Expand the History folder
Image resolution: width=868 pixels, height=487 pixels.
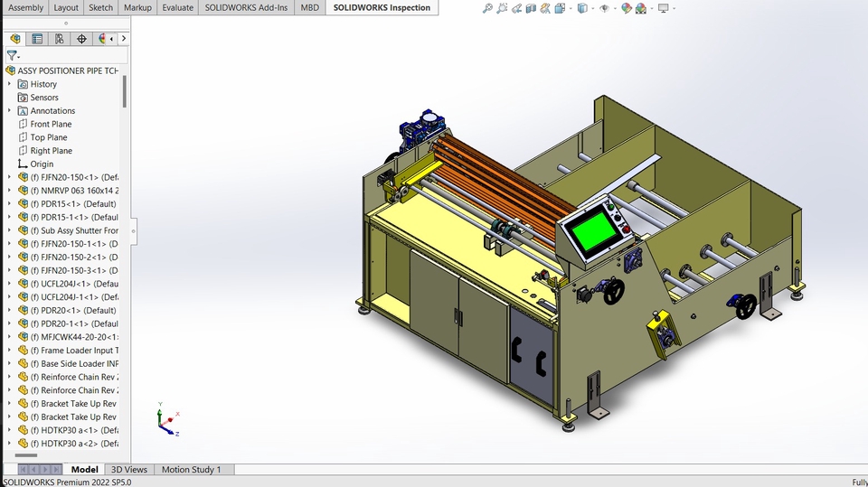10,84
